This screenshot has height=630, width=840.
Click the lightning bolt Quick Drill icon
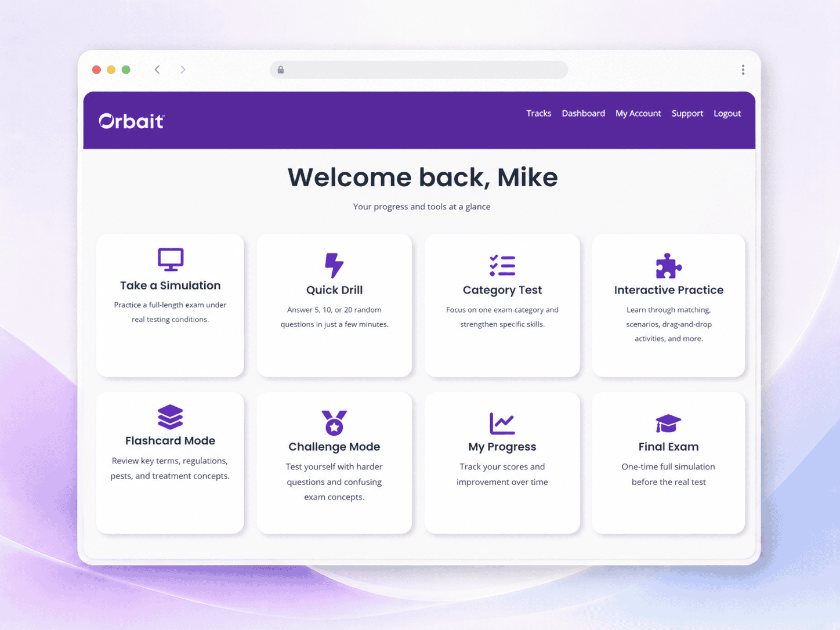334,265
